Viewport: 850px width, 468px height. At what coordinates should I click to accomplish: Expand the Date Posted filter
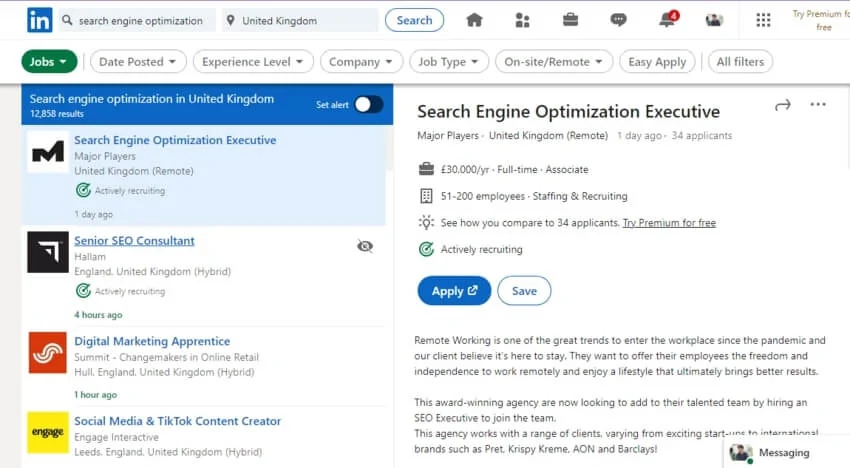[138, 62]
